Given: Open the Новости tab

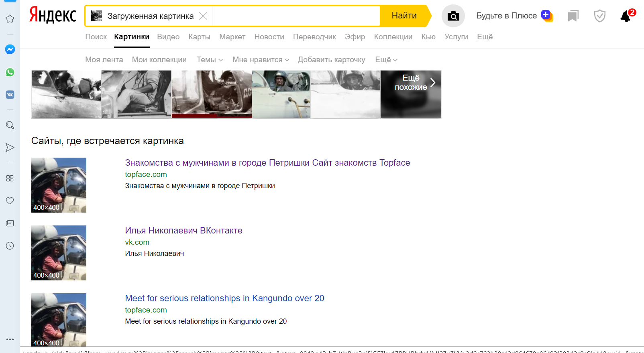Looking at the screenshot, I should pos(269,37).
